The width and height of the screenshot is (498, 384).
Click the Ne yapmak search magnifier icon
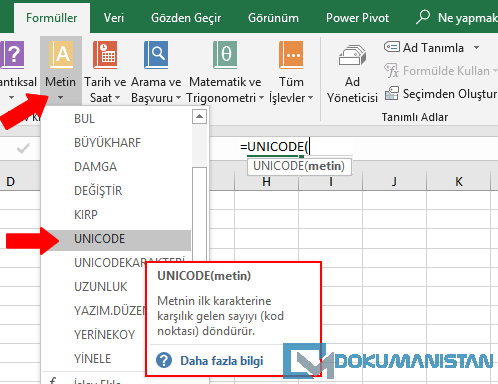pos(423,17)
